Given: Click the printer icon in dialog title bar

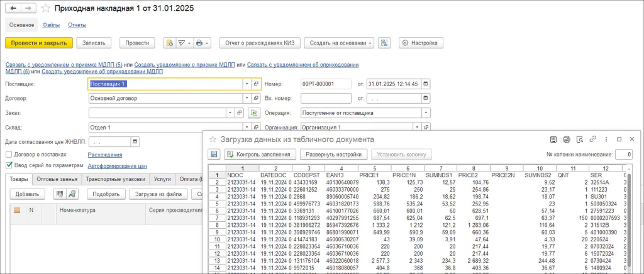Looking at the screenshot, I should click(x=566, y=139).
